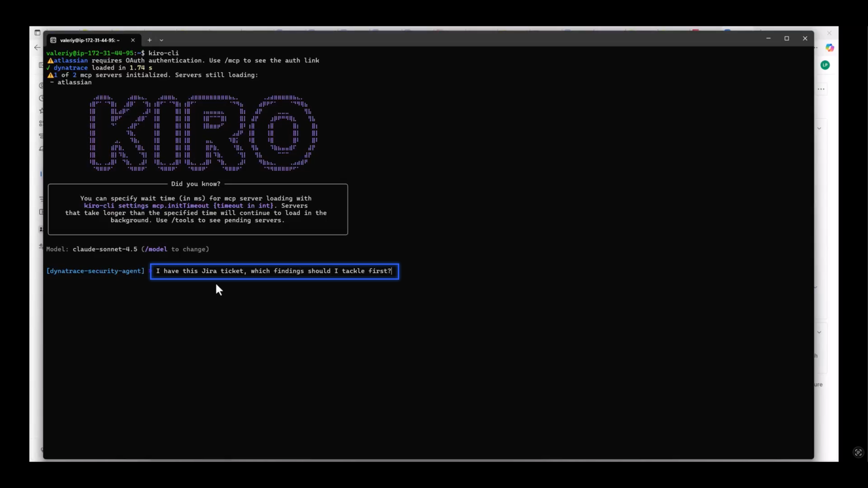Expand the upper chevron in browser's right panel
Screen dimensions: 868x488
(x=819, y=129)
